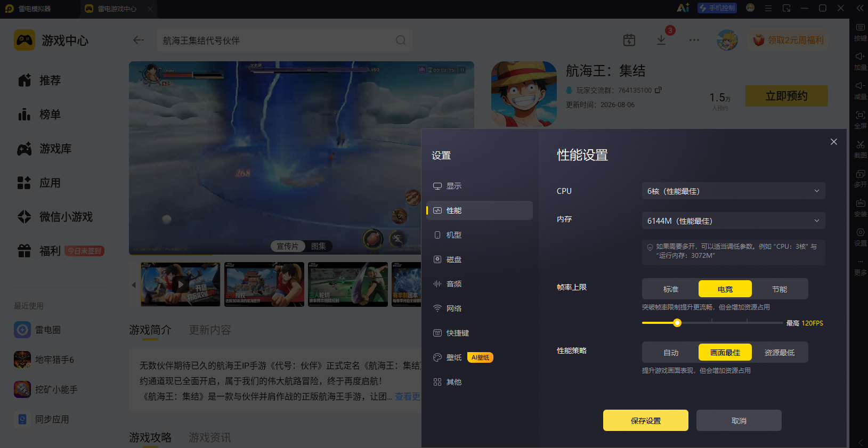The height and width of the screenshot is (448, 868).
Task: Click the search field containing 航海王集结代号伙伴
Action: point(284,40)
